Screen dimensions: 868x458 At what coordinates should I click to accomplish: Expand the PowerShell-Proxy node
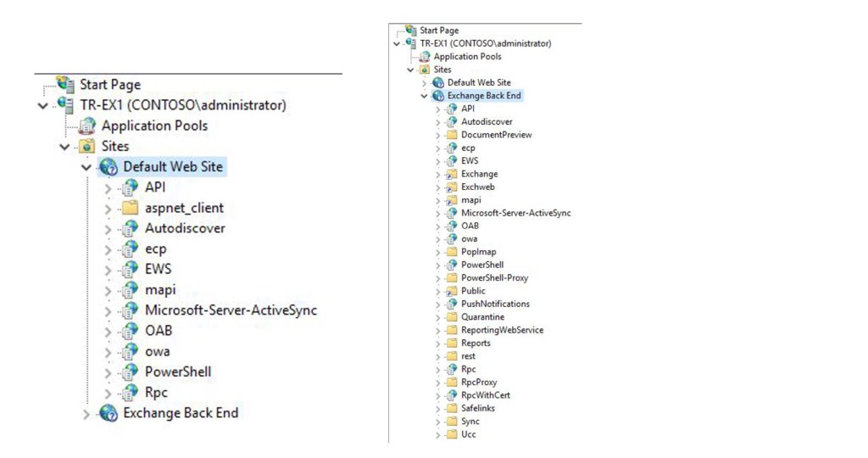438,278
